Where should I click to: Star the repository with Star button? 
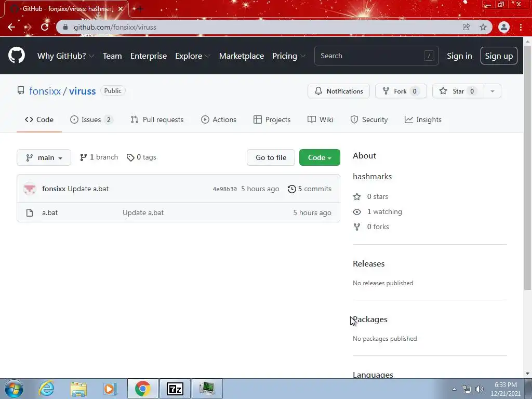point(458,91)
